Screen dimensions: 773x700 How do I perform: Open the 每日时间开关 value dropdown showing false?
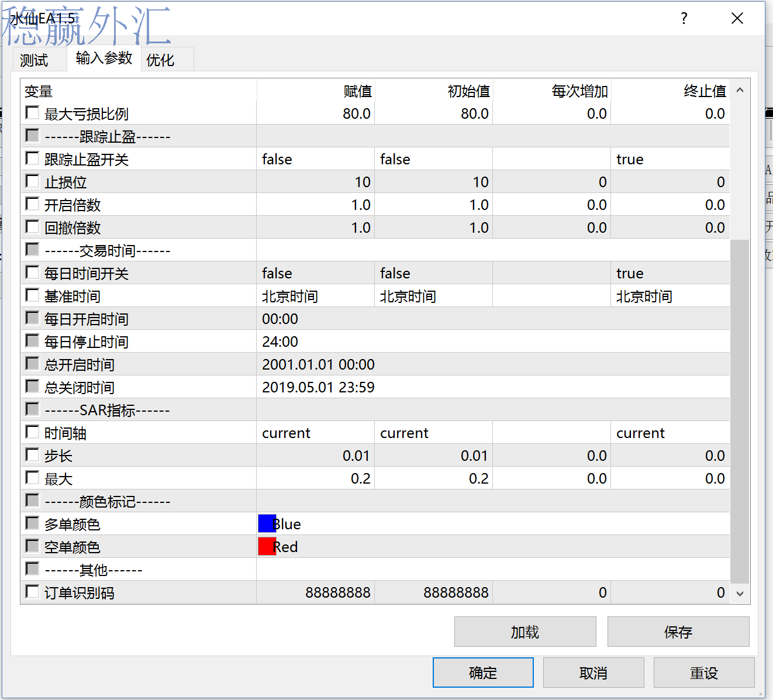coord(315,273)
